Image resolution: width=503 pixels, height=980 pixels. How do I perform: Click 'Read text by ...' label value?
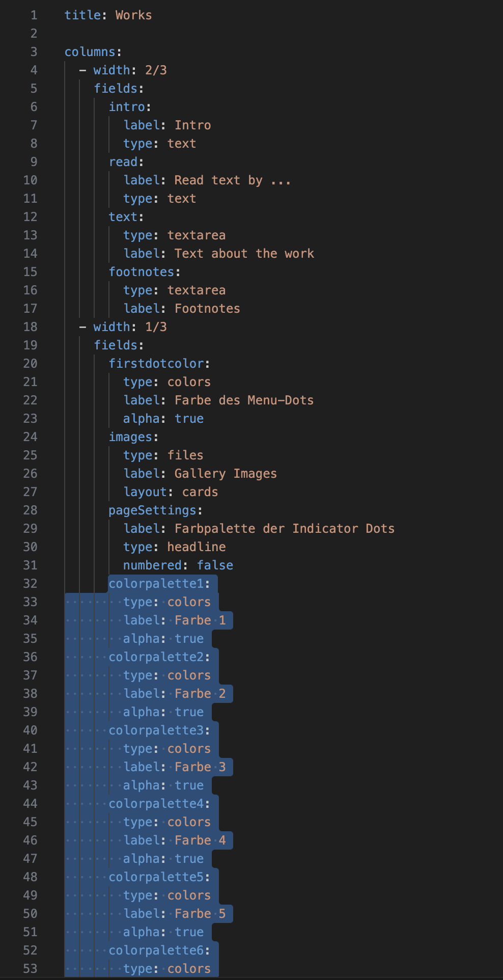[233, 180]
